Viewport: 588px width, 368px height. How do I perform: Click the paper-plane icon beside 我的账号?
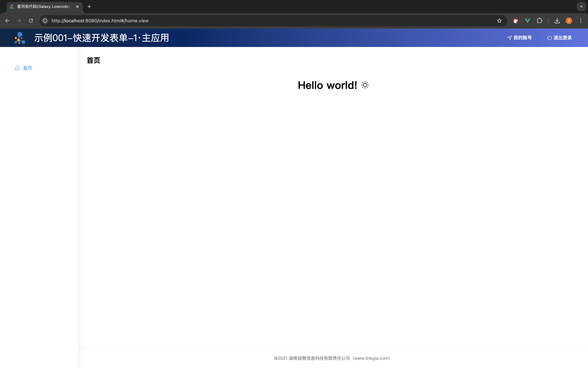pos(510,38)
